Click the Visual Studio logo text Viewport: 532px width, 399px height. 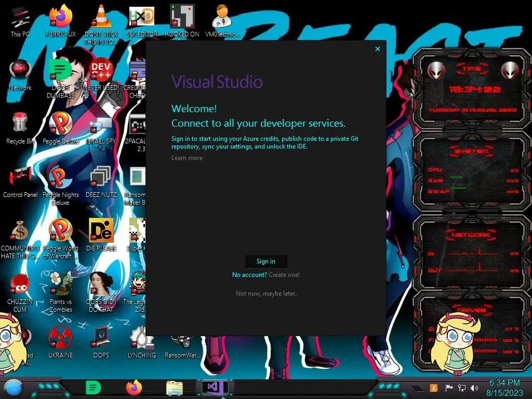click(217, 82)
